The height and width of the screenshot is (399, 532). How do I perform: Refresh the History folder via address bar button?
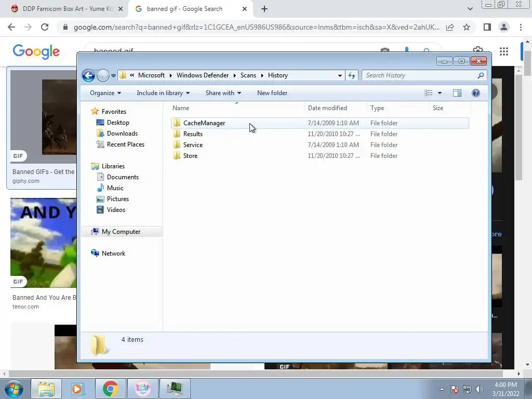pyautogui.click(x=352, y=75)
